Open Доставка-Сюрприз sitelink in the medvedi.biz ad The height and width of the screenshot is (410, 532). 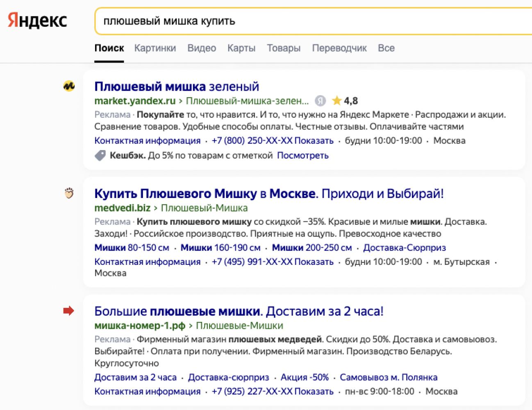point(405,248)
